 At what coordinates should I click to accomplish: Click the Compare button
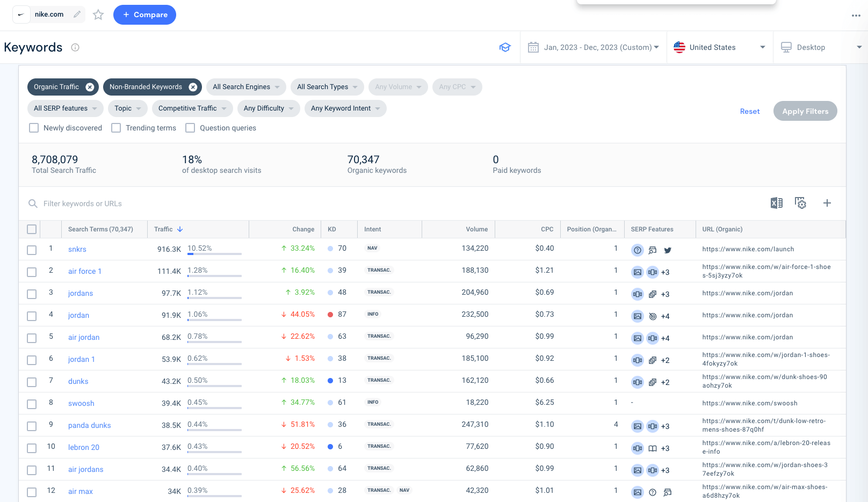[x=144, y=14]
